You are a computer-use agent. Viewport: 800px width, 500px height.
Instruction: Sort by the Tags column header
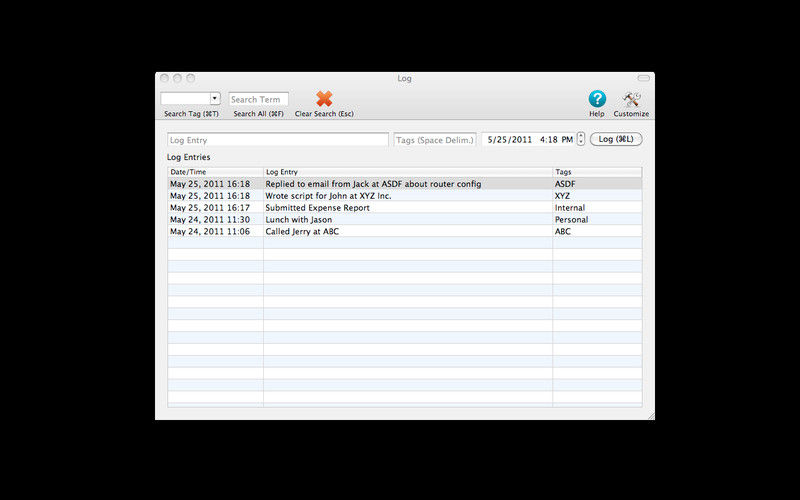pos(597,172)
